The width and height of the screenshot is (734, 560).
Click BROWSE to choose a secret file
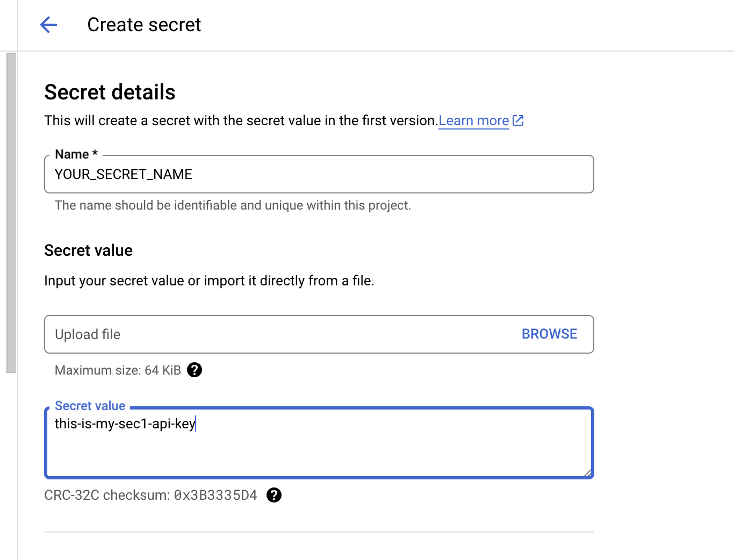[549, 334]
